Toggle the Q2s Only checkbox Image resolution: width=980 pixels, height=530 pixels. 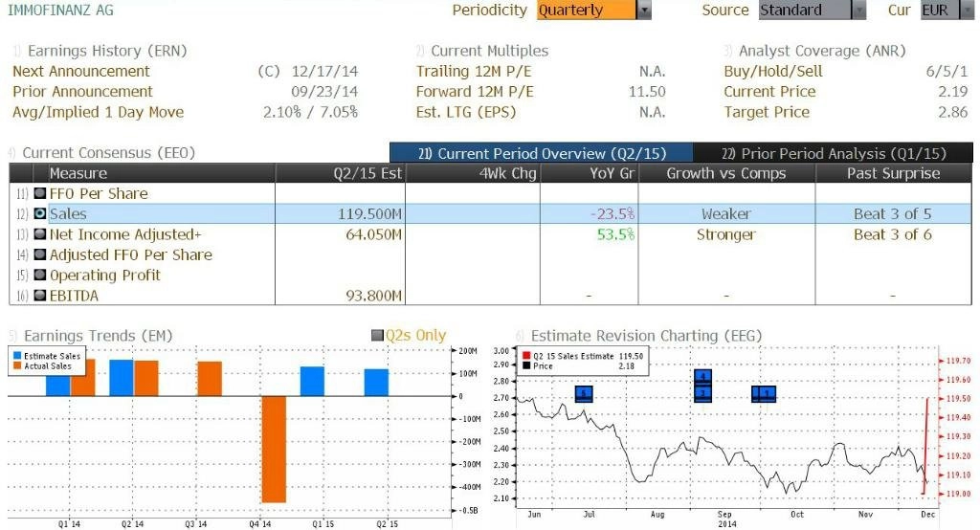point(377,336)
